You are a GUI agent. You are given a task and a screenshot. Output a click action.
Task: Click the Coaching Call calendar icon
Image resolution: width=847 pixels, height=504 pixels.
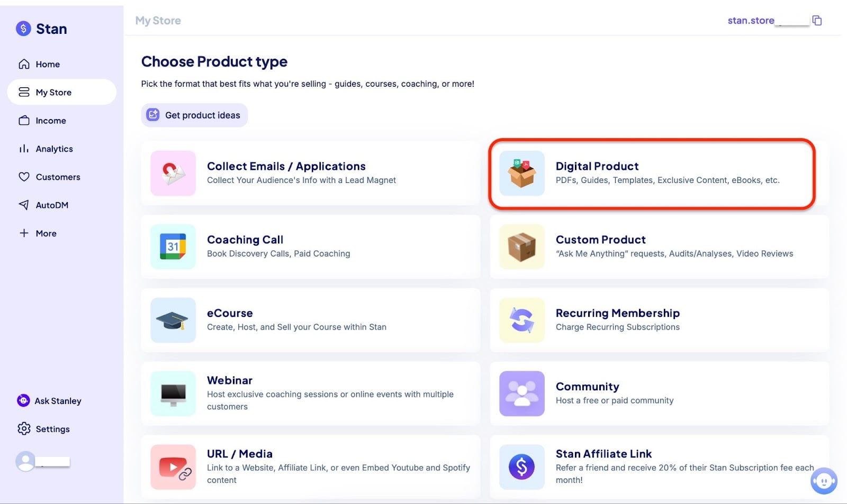click(173, 247)
